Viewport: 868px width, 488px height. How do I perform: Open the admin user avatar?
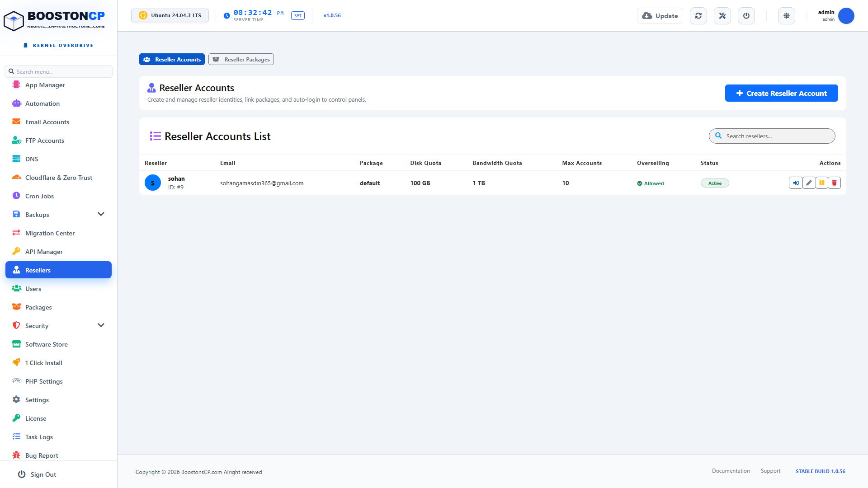click(x=846, y=16)
